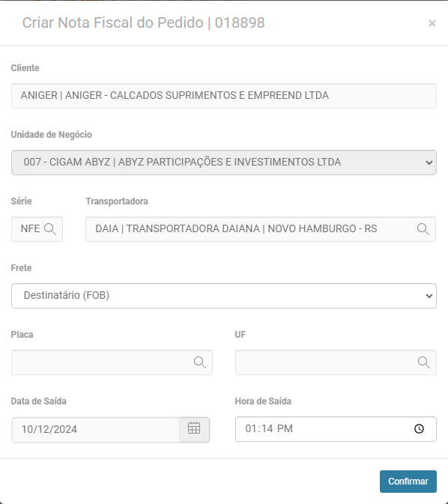Click the Cliente label
The width and height of the screenshot is (448, 504).
coord(25,68)
